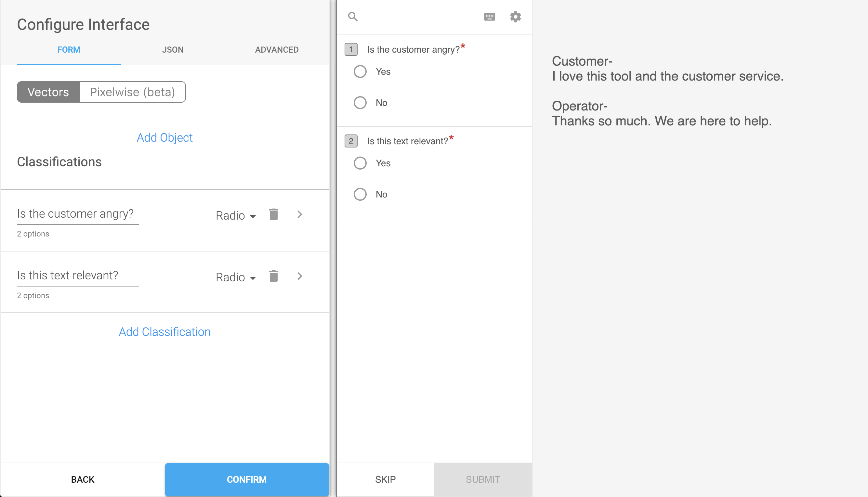The image size is (868, 497).
Task: Open Radio type dropdown for text relevant
Action: point(236,277)
